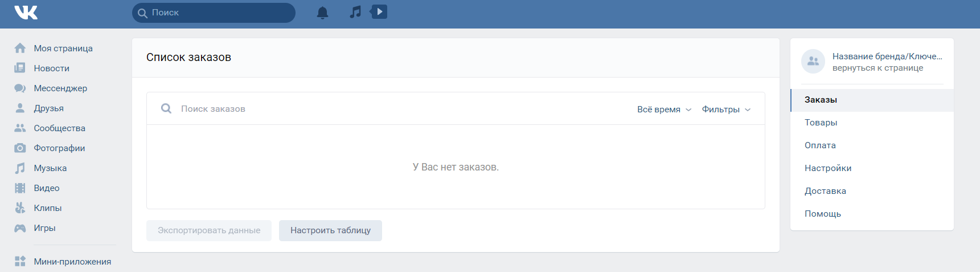Click the community avatar placeholder

pos(813,62)
